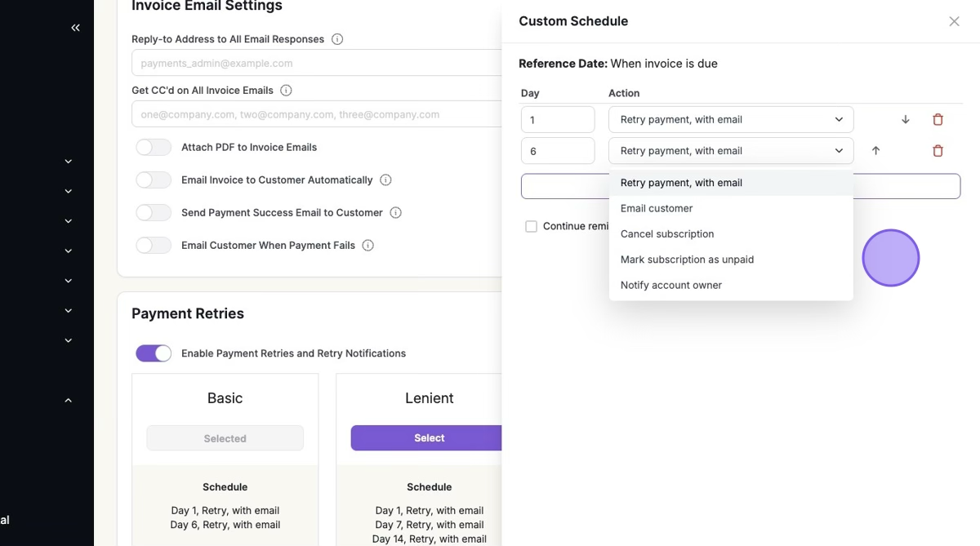Close the Custom Schedule panel
The height and width of the screenshot is (546, 980).
pyautogui.click(x=954, y=21)
